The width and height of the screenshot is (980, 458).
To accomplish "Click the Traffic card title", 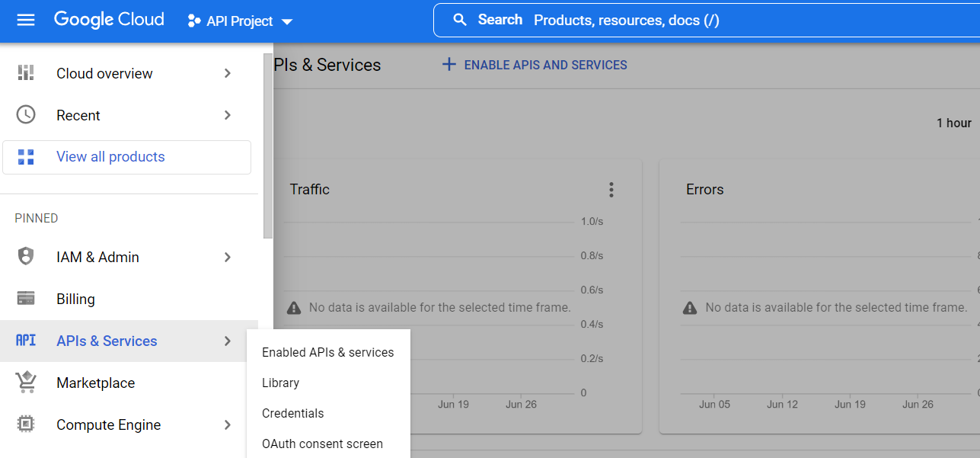I will [x=310, y=189].
